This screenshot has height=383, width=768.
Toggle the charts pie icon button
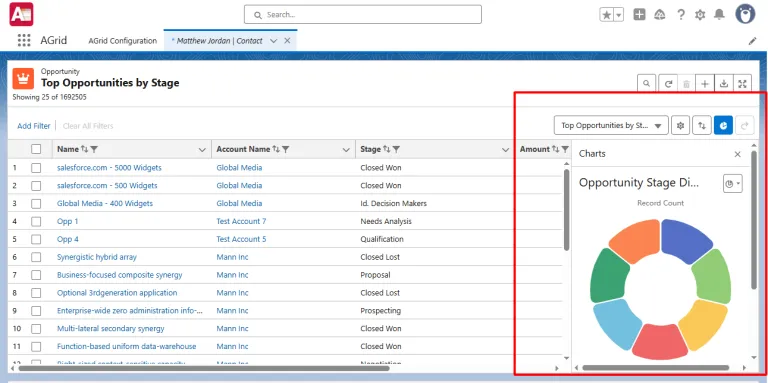(723, 125)
